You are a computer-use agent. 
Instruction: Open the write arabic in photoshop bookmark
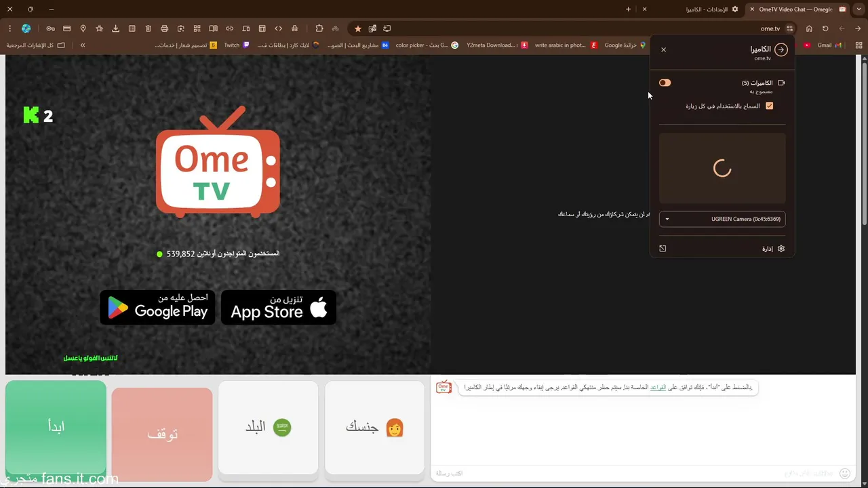566,45
